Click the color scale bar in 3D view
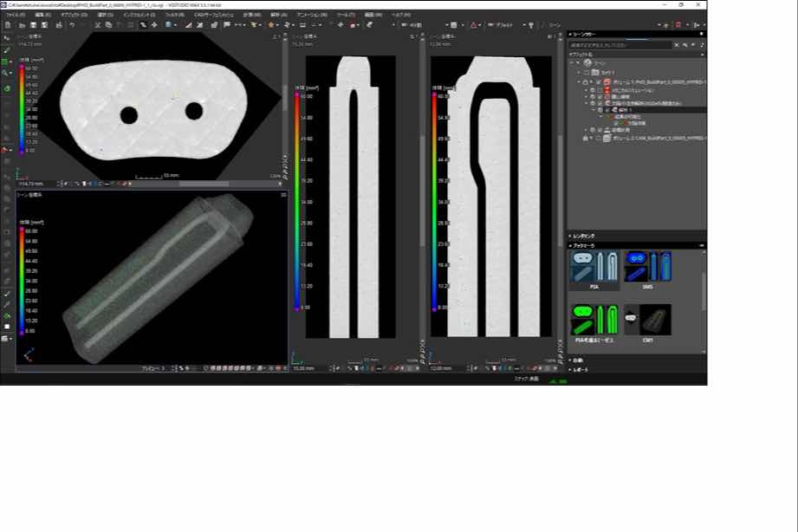 click(20, 281)
